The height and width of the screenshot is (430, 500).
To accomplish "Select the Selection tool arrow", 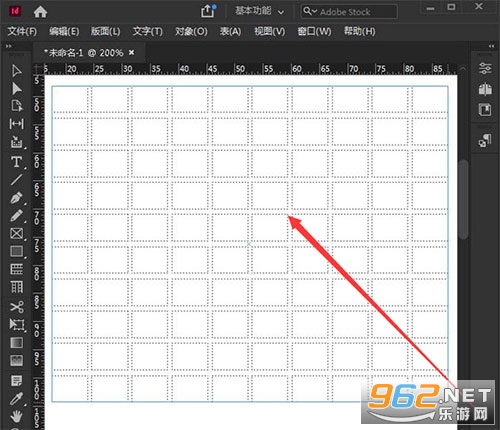I will [x=16, y=71].
